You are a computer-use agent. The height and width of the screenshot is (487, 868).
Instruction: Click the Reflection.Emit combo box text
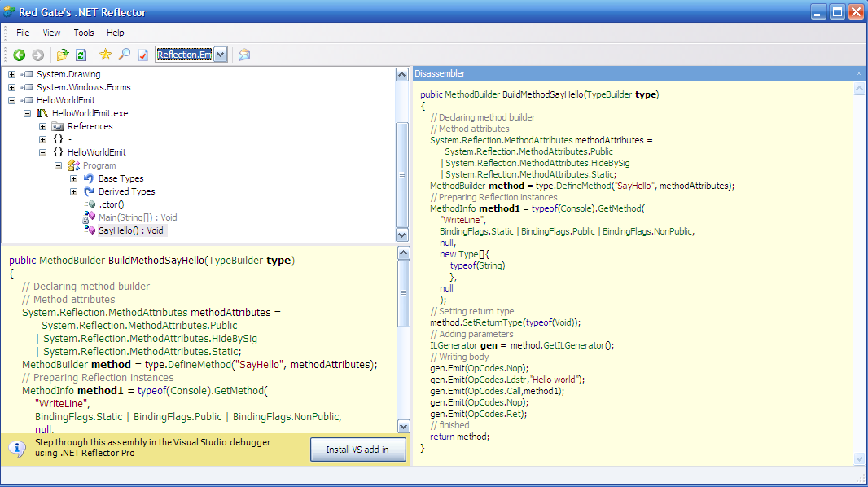[184, 55]
